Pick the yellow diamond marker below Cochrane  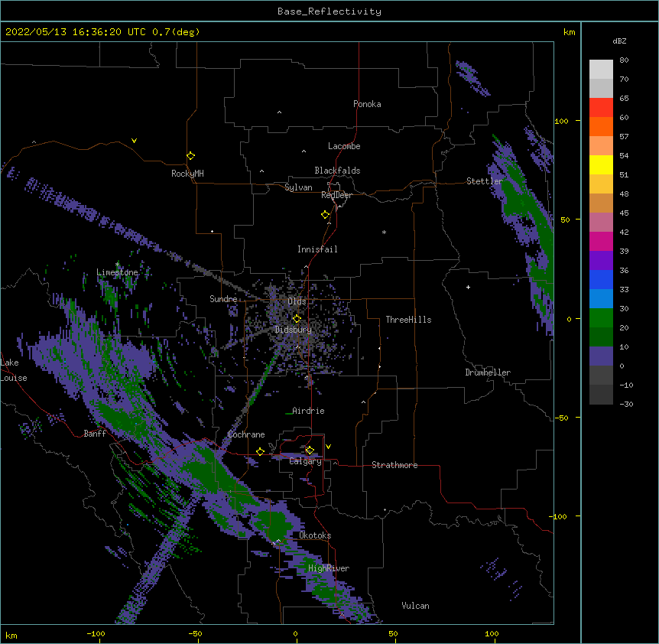click(260, 451)
